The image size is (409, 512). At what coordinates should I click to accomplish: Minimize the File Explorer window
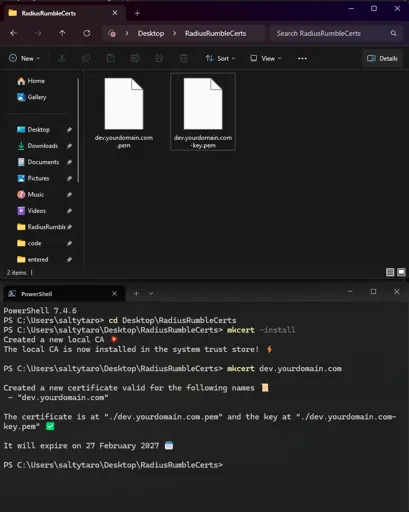point(351,9)
